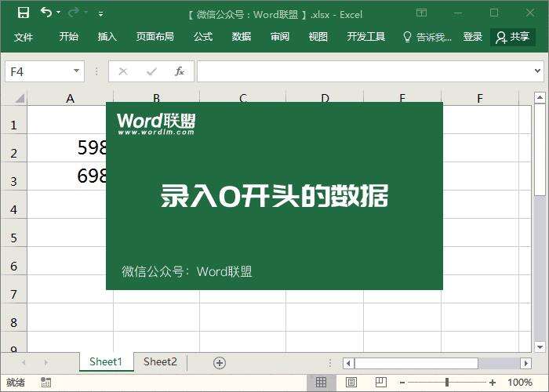
Task: Click the horizontal scrollbar thumb
Action: (416, 363)
